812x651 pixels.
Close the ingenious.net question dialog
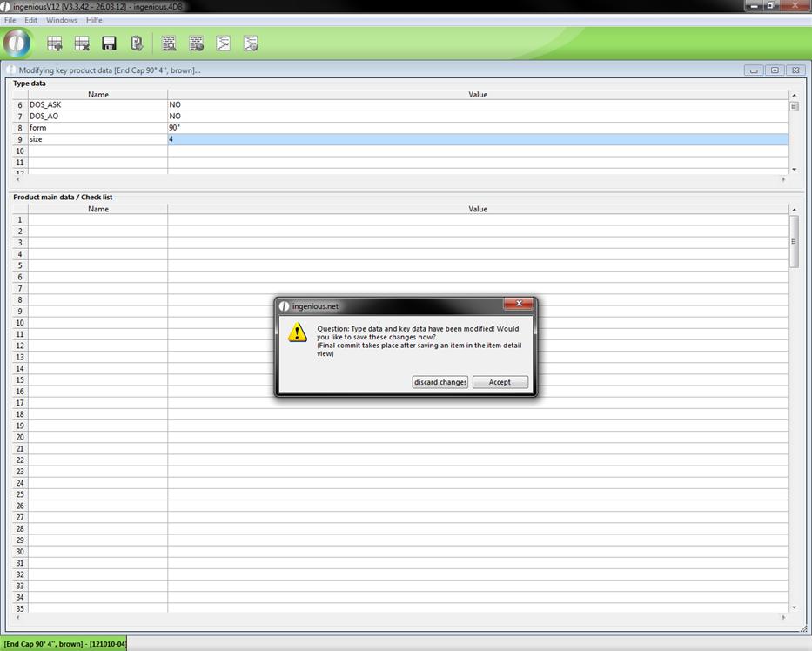pos(518,304)
